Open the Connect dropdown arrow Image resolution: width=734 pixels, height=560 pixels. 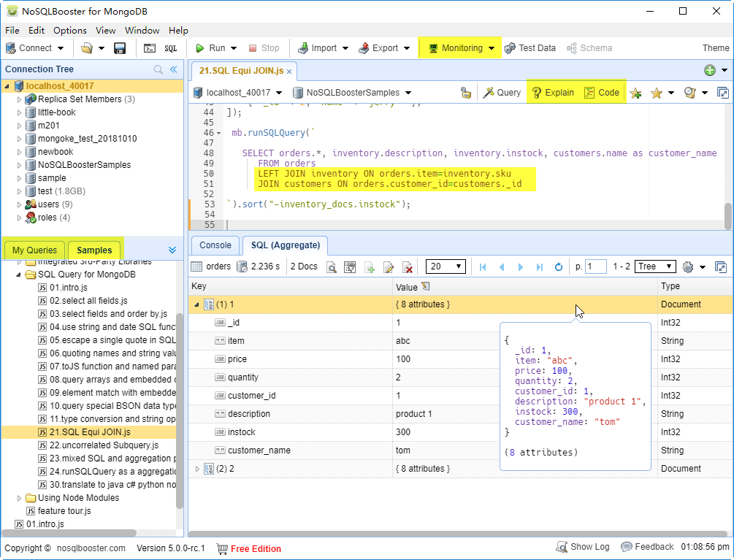click(x=61, y=48)
